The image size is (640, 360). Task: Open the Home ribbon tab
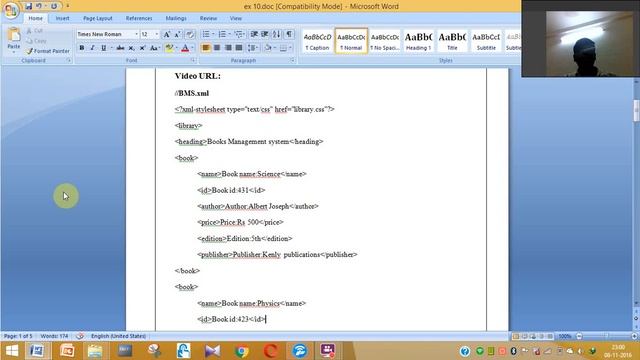click(36, 18)
